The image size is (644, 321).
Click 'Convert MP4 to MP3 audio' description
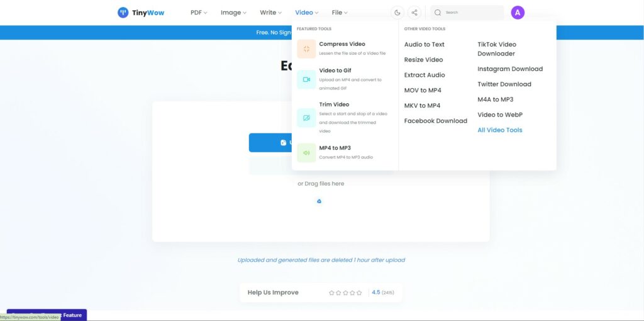346,157
